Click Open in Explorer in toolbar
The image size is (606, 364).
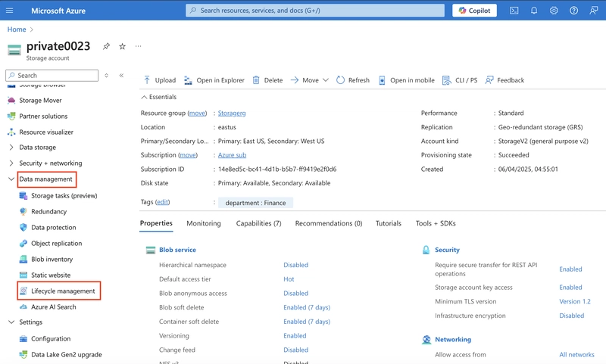pyautogui.click(x=214, y=80)
